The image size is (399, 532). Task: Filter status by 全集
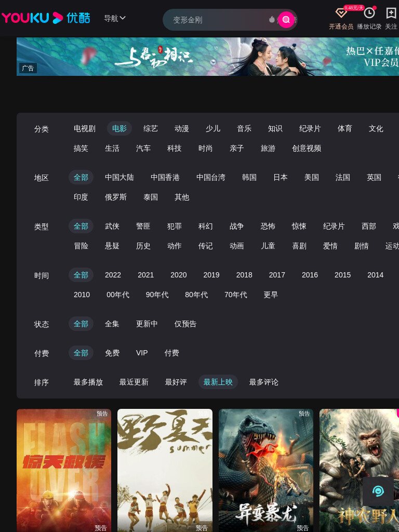coord(112,324)
